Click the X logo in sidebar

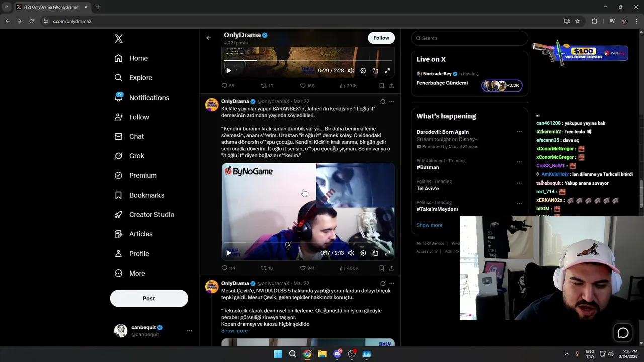[x=118, y=39]
